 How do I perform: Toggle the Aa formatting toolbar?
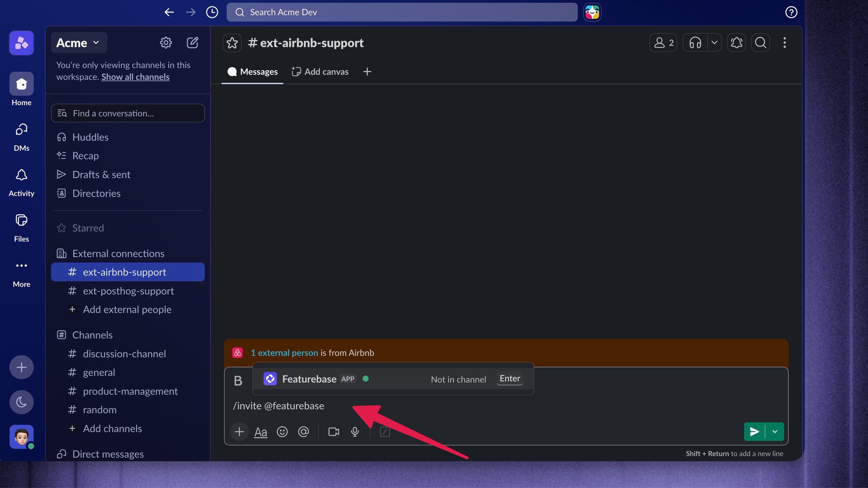click(260, 432)
